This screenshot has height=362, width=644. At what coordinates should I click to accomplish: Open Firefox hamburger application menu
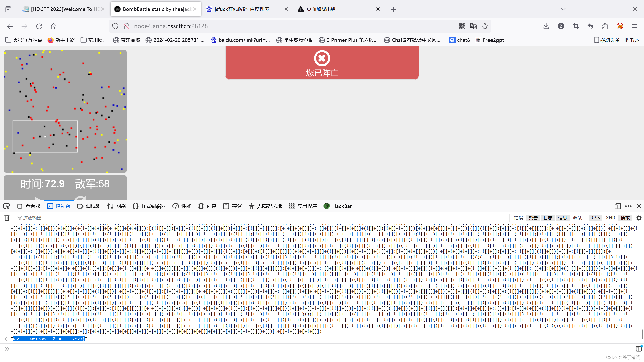(634, 26)
